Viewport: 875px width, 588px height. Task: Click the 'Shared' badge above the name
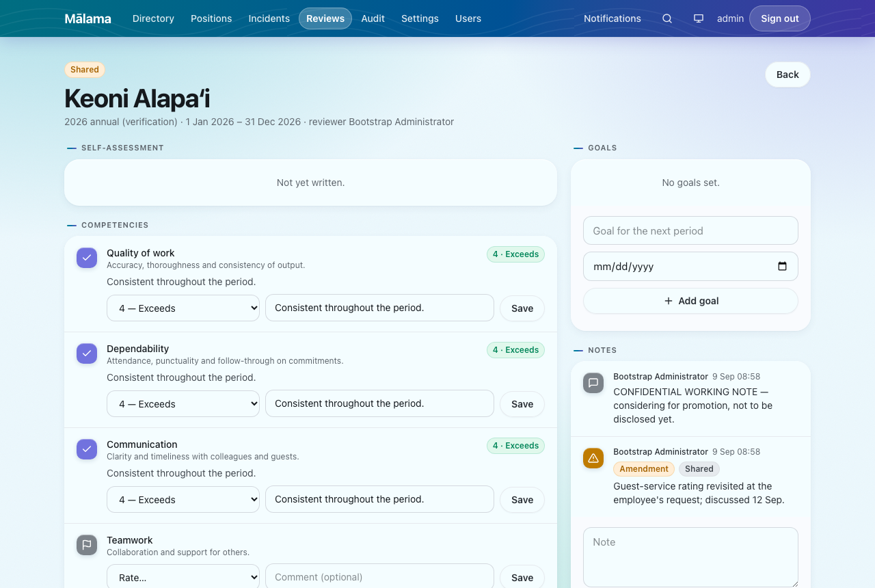point(85,70)
